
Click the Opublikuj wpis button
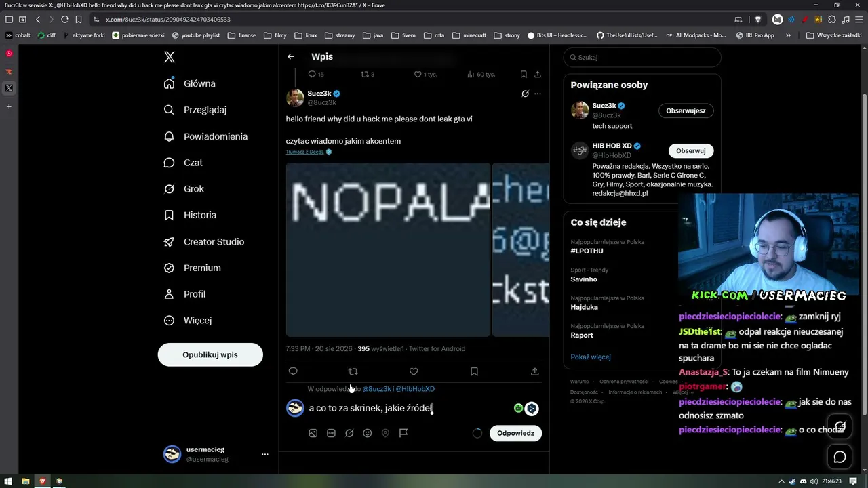(x=210, y=354)
